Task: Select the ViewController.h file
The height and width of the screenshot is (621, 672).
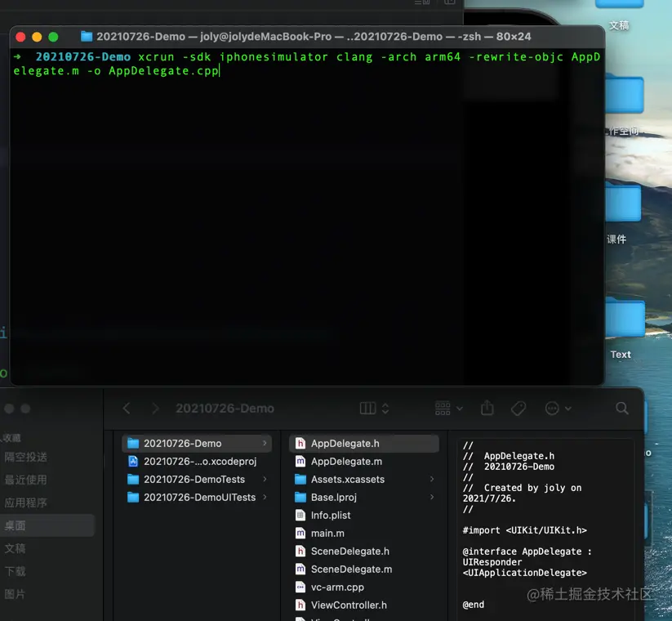Action: 364,605
